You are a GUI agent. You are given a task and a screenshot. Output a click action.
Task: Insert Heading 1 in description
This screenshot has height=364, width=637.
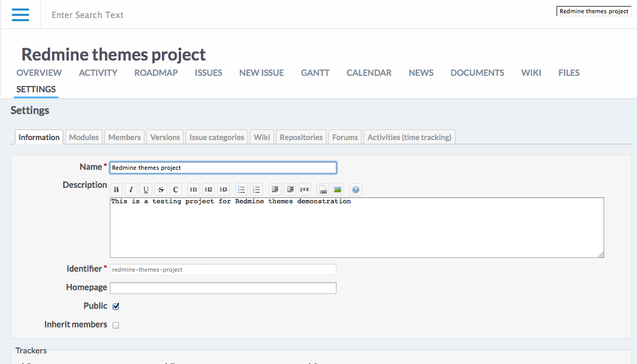click(194, 189)
